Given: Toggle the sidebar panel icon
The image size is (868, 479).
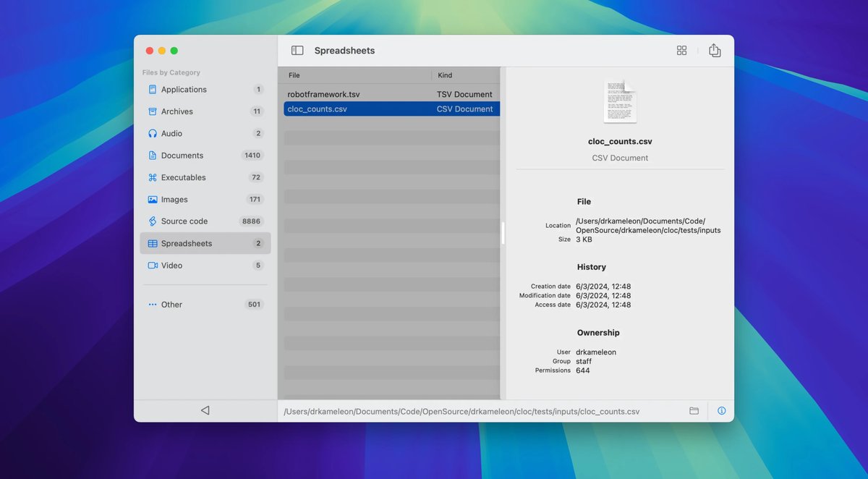Looking at the screenshot, I should click(x=297, y=51).
